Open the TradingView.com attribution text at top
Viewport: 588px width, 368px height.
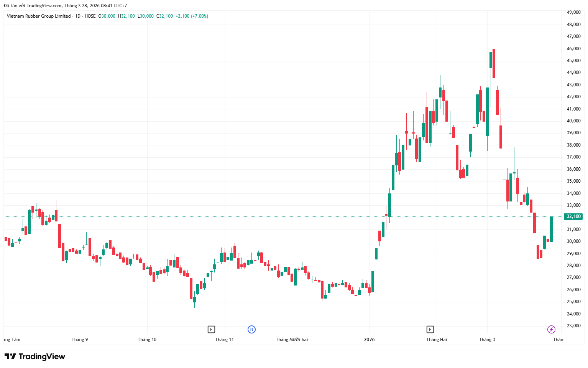click(x=65, y=6)
